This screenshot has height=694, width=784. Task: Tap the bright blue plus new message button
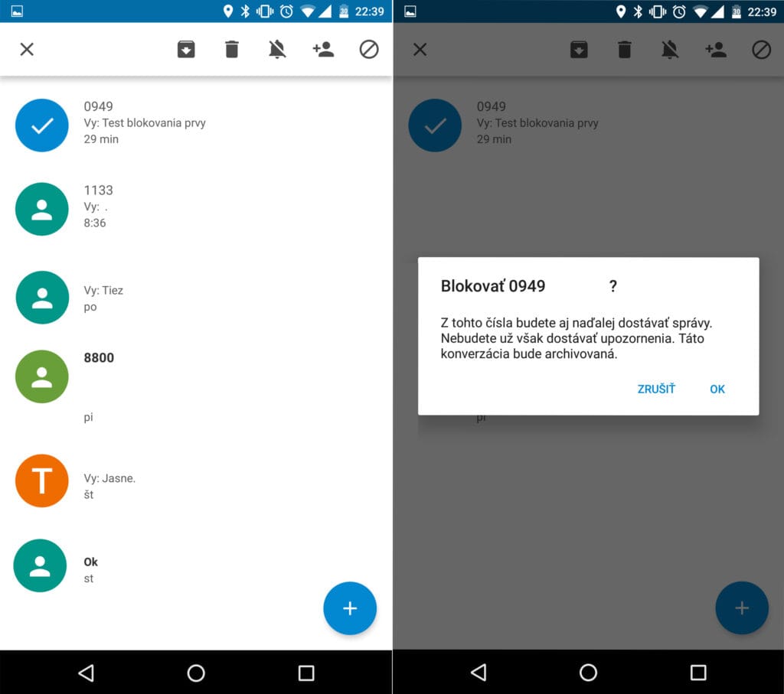pyautogui.click(x=350, y=608)
